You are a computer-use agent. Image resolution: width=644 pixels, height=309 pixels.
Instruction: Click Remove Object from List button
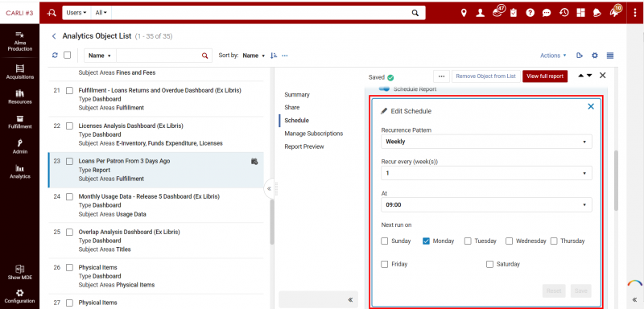click(x=486, y=76)
